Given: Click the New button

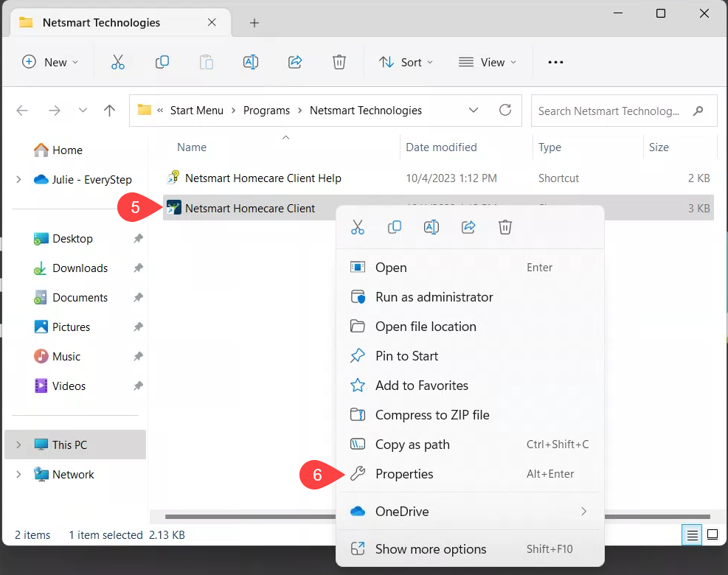Looking at the screenshot, I should (49, 63).
